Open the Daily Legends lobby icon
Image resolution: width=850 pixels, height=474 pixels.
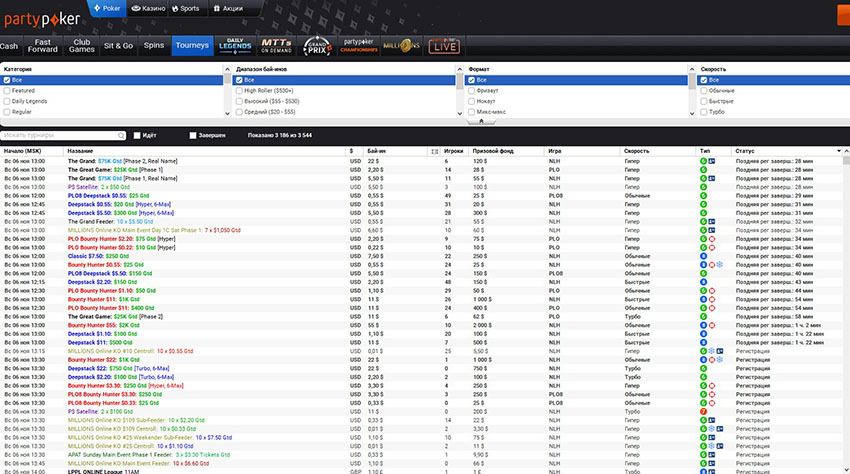tap(235, 46)
